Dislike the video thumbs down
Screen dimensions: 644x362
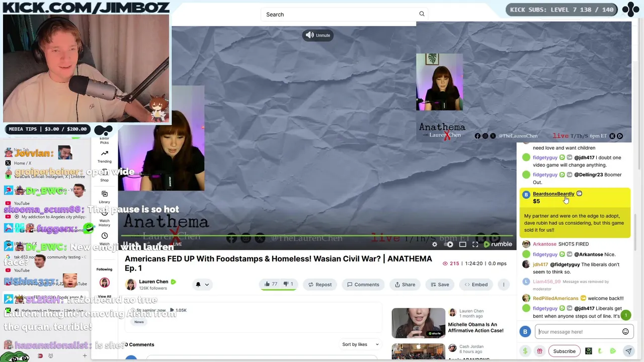click(288, 284)
